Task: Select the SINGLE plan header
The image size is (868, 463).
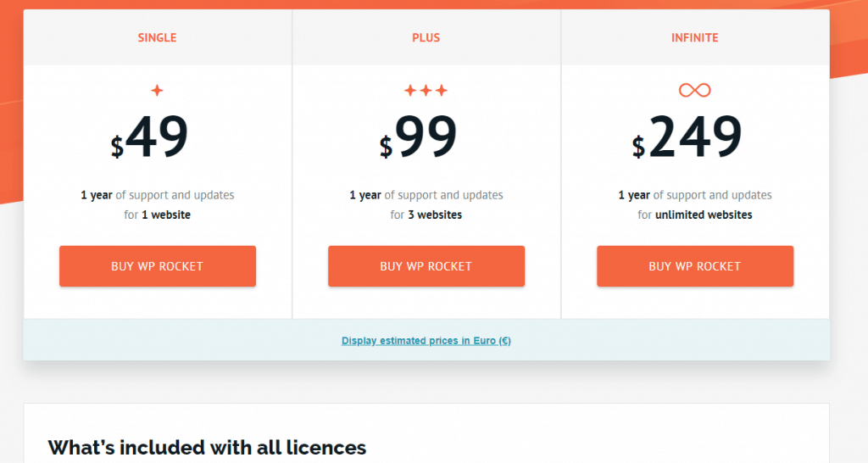Action: point(157,37)
